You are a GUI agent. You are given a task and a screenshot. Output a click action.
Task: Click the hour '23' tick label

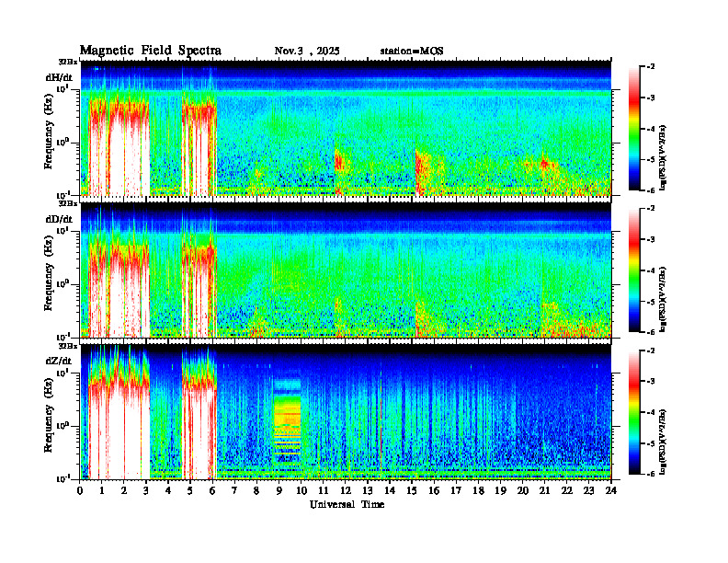(588, 490)
